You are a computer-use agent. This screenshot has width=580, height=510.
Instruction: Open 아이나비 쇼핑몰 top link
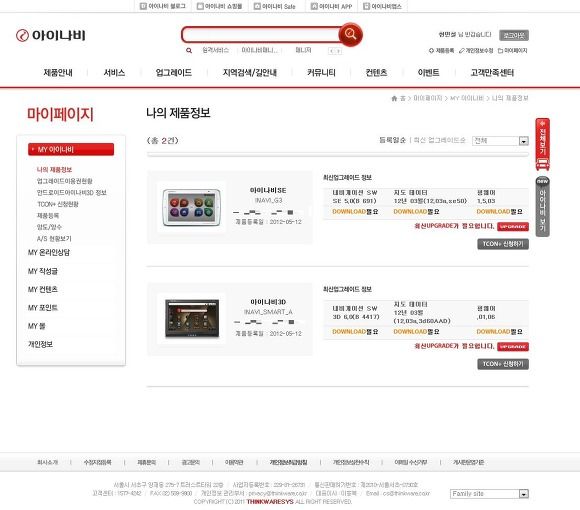tap(220, 6)
